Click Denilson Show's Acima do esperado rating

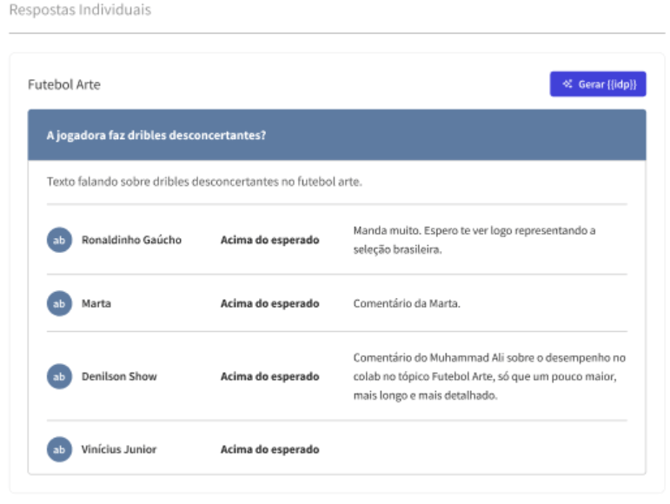click(x=270, y=376)
